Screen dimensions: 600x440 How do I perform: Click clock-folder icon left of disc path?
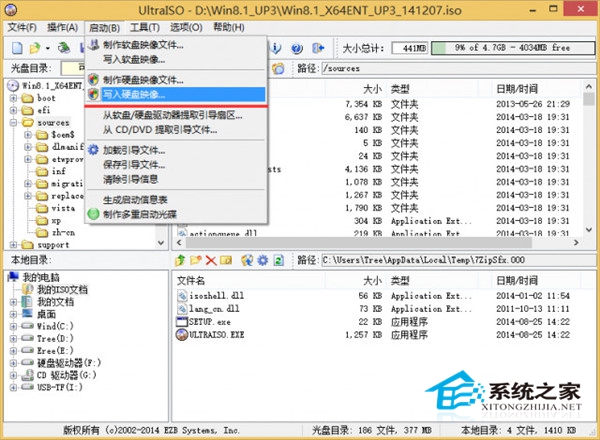(x=278, y=68)
